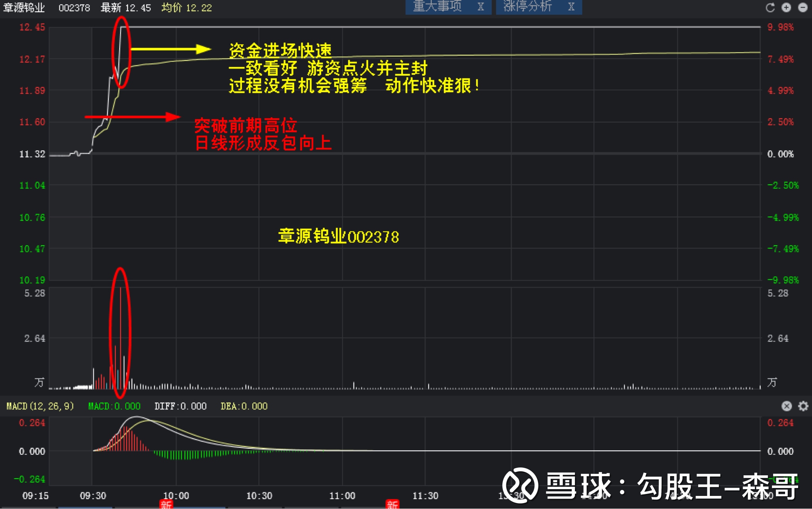The width and height of the screenshot is (812, 509).
Task: Click the -9.98% limit-down percentage label
Action: [x=783, y=280]
